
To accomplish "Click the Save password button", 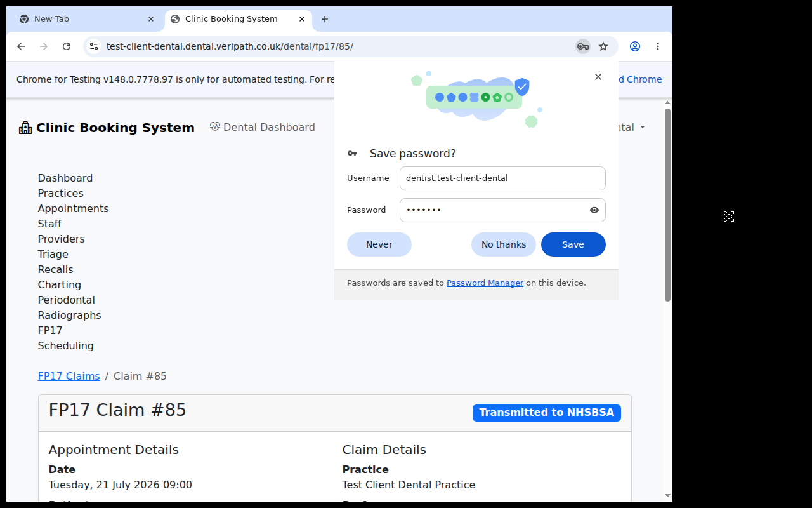I will 573,244.
